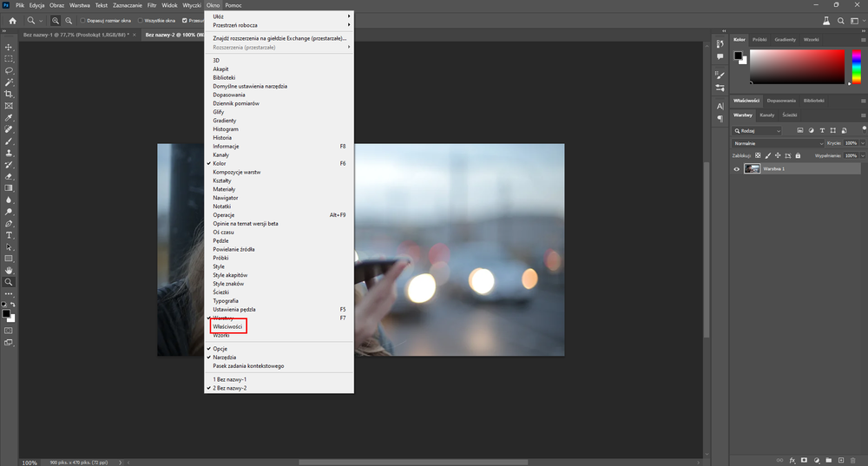Viewport: 868px width, 466px height.
Task: Toggle the Opcje menu entry
Action: pyautogui.click(x=279, y=349)
